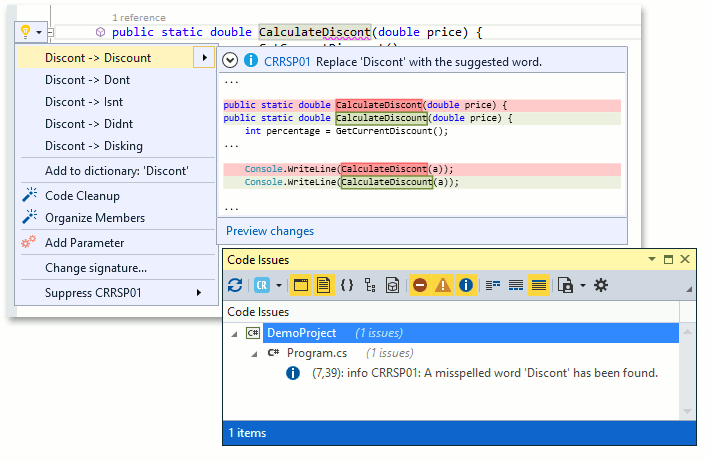Screen dimensions: 710x461
Task: Click the hierarchy tree icon in toolbar
Action: (371, 285)
